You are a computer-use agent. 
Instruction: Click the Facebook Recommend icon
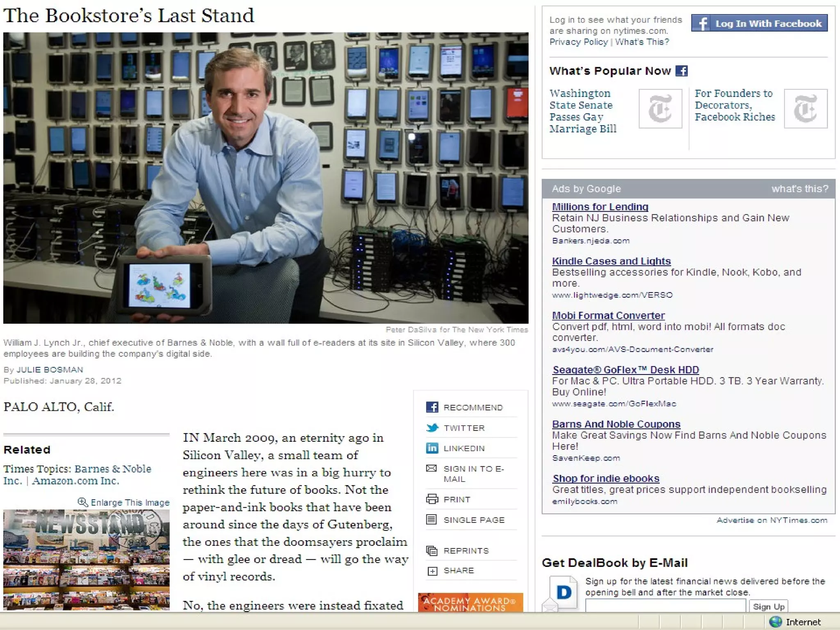[432, 407]
